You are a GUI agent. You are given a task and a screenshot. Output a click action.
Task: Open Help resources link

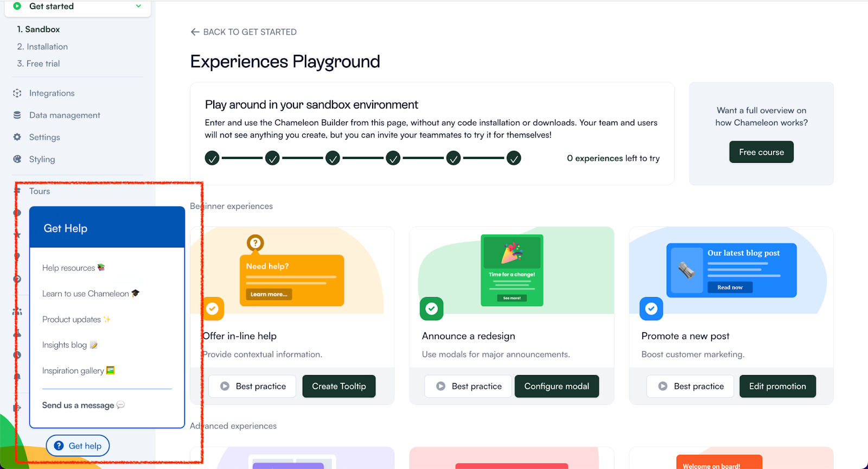tap(73, 268)
